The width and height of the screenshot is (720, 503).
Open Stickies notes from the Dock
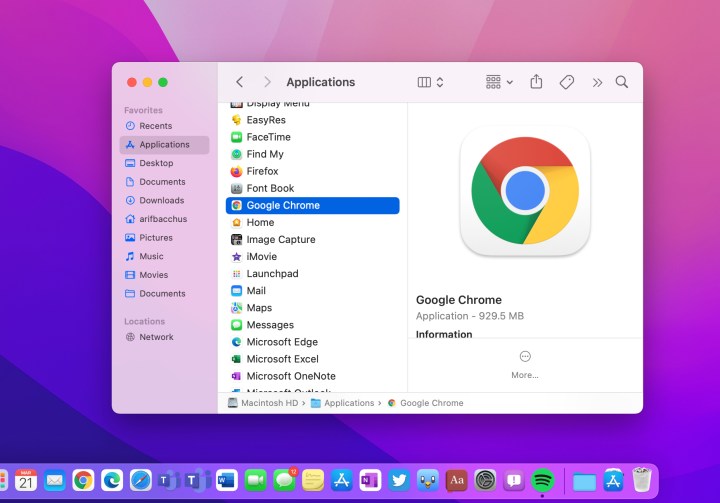tap(313, 480)
